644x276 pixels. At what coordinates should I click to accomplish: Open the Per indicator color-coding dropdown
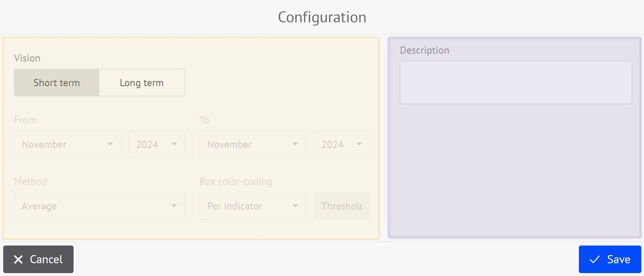click(x=252, y=206)
